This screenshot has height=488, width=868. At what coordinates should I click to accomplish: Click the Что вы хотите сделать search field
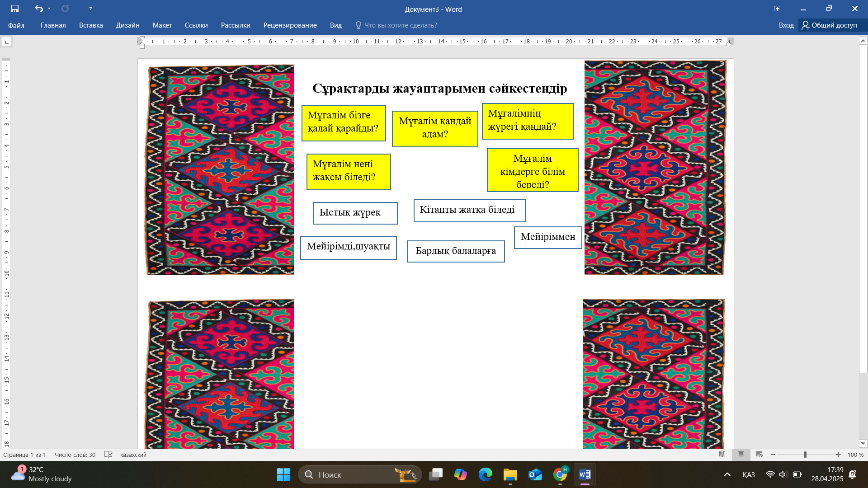[400, 25]
